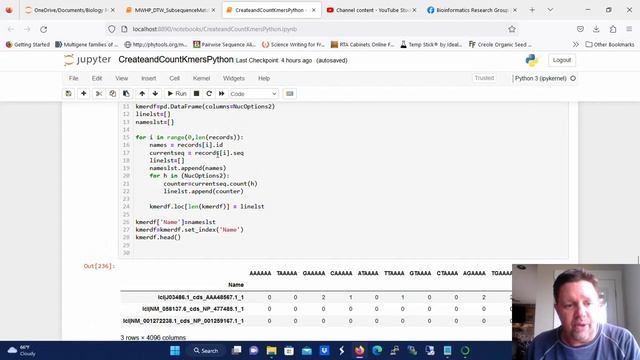Insert cell below with plus icon
This screenshot has width=640, height=360.
tap(84, 93)
